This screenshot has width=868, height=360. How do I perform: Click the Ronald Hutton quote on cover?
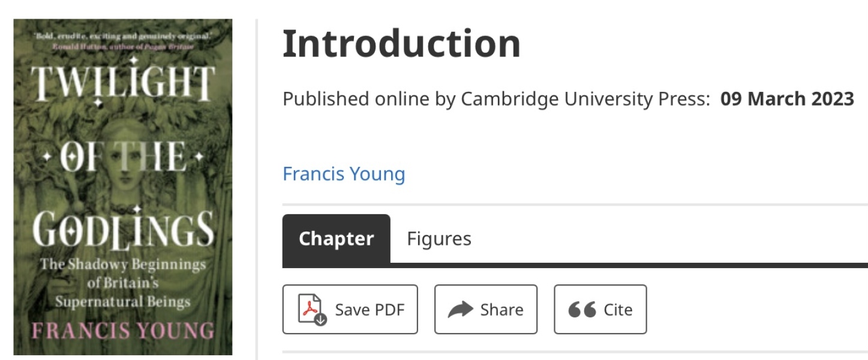tap(123, 41)
